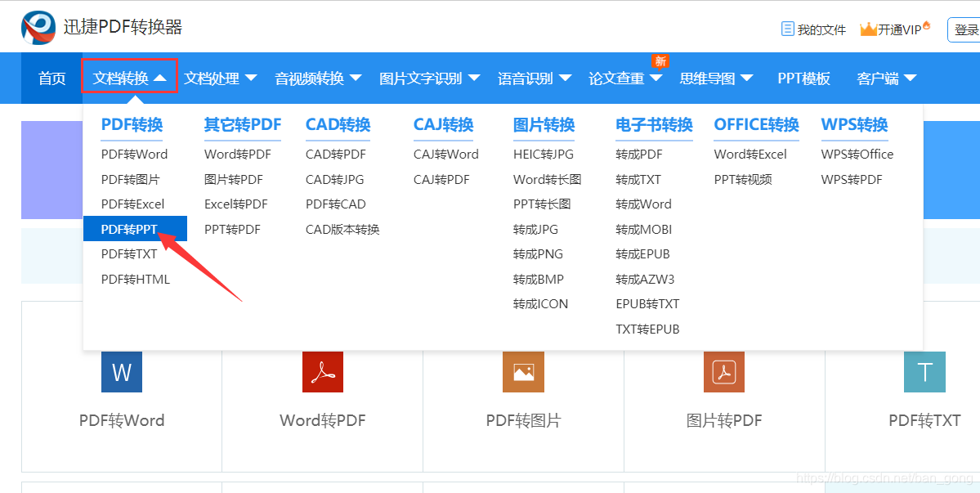Click the 迅捷PDF转换器 logo icon
Viewport: 980px width, 493px height.
(38, 28)
